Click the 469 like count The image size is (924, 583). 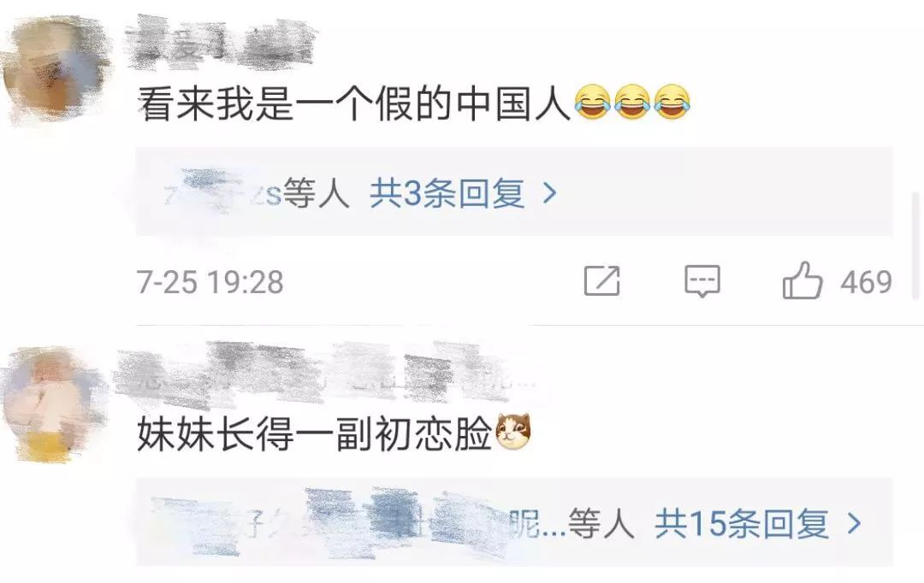click(866, 282)
